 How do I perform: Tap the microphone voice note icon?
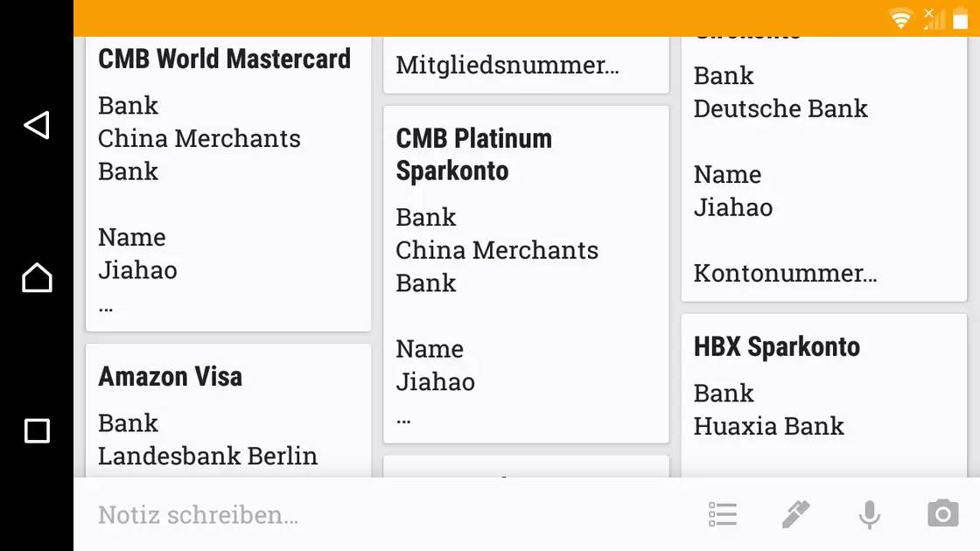pyautogui.click(x=869, y=514)
